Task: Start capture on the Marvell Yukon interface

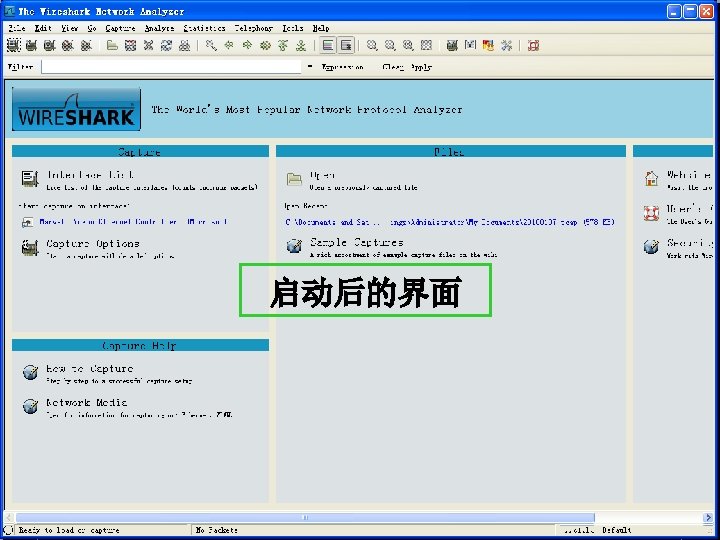Action: [x=133, y=222]
